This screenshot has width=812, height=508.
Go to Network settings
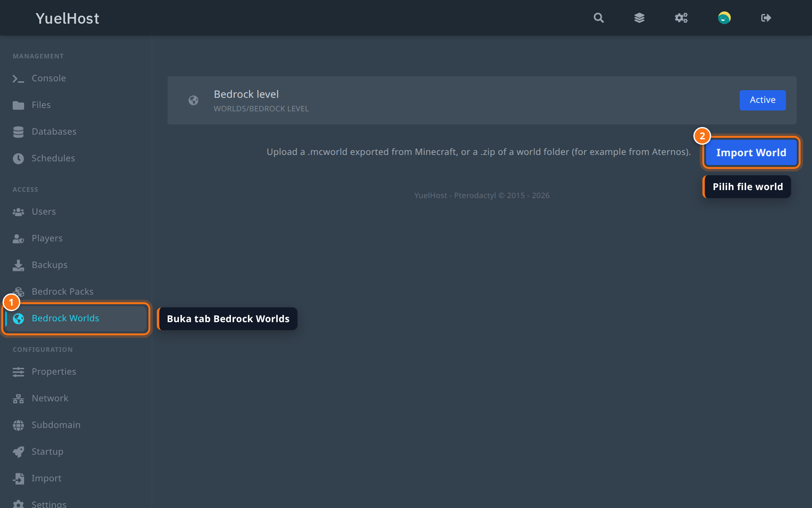76,398
